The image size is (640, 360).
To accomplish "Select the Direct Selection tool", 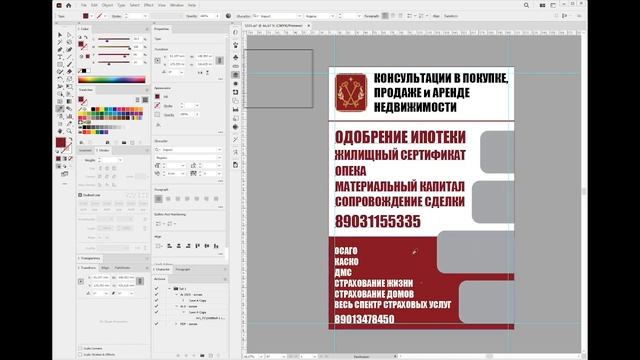I will pyautogui.click(x=69, y=35).
